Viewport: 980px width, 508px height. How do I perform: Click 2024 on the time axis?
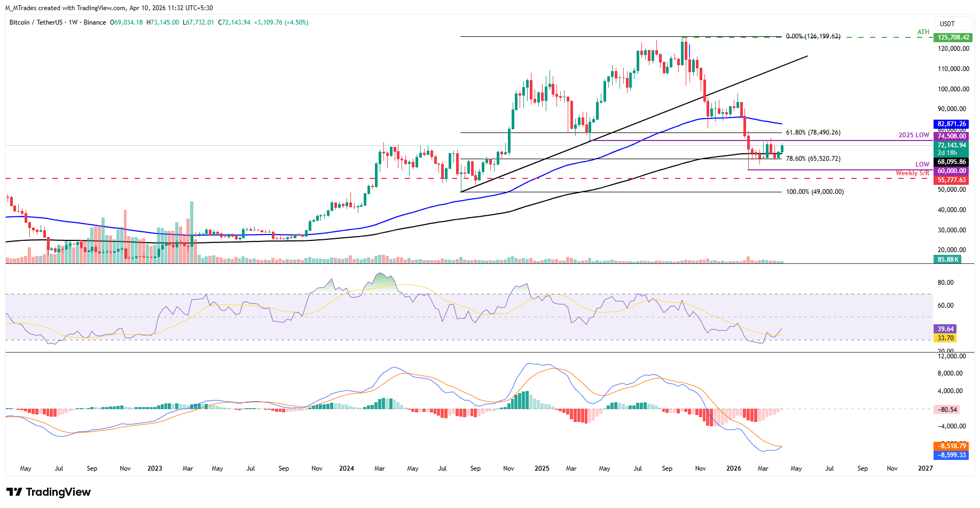click(346, 468)
